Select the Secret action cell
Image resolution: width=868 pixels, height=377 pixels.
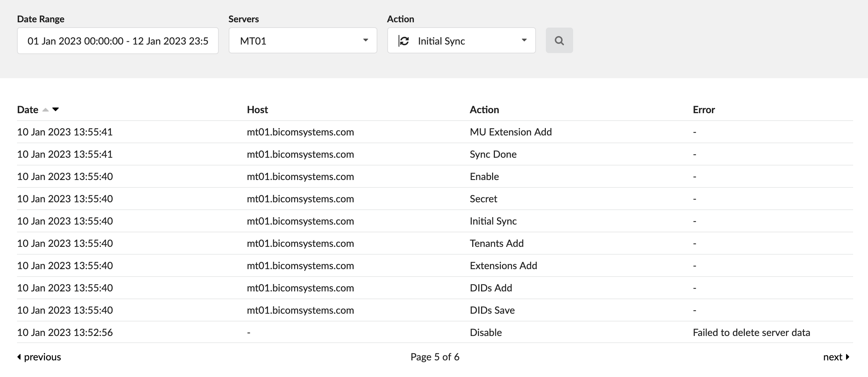(483, 199)
